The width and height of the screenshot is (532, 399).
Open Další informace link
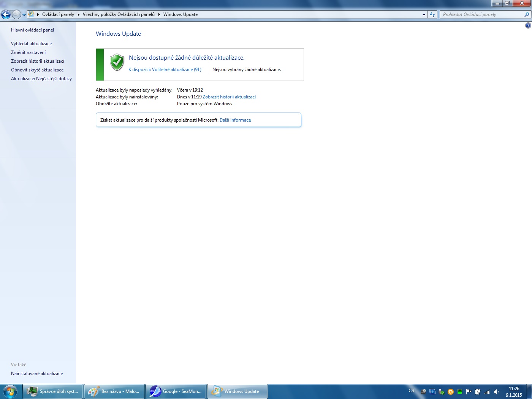235,120
